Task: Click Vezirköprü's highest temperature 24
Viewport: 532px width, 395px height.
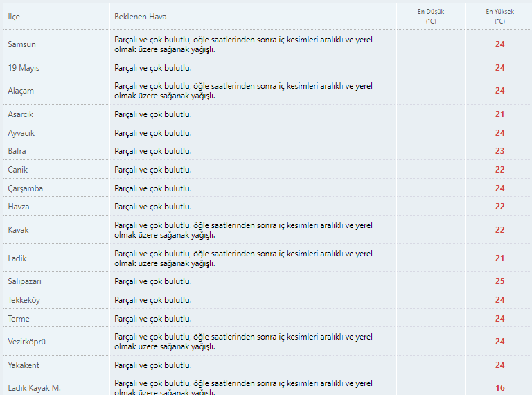Action: (x=499, y=342)
